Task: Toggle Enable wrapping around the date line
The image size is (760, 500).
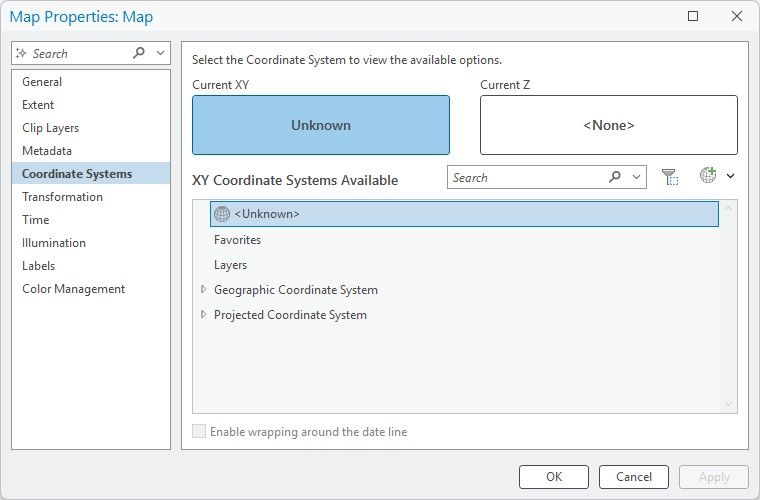Action: [199, 432]
